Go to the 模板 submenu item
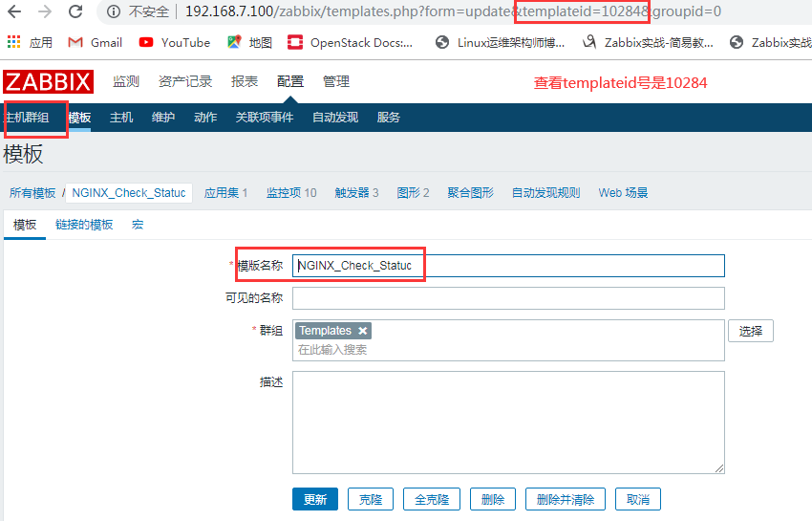This screenshot has width=812, height=521. point(79,118)
